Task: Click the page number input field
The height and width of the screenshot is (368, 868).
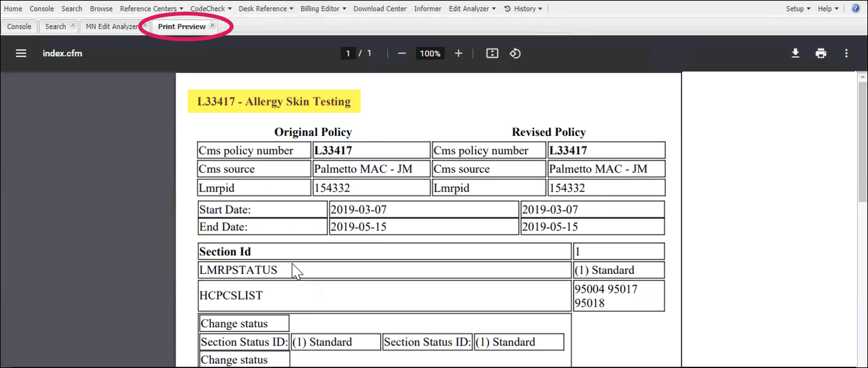Action: click(x=348, y=53)
